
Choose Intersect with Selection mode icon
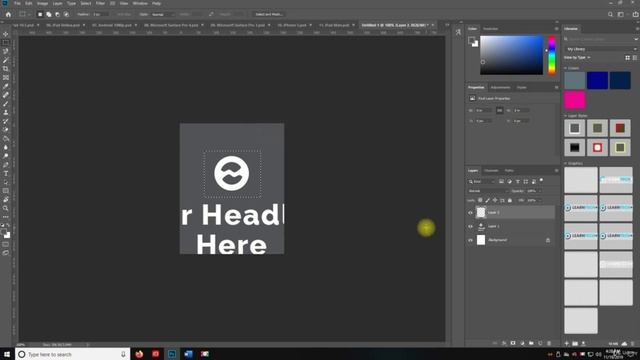(66, 14)
